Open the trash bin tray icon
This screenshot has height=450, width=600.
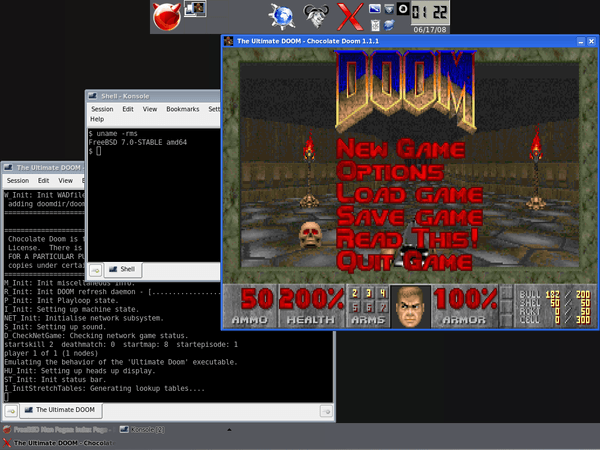[375, 25]
